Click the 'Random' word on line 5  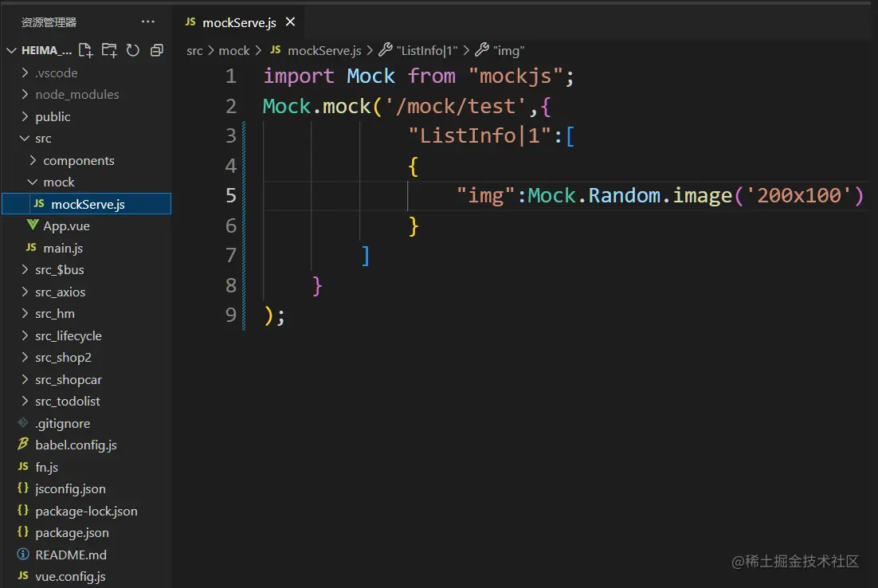tap(625, 195)
